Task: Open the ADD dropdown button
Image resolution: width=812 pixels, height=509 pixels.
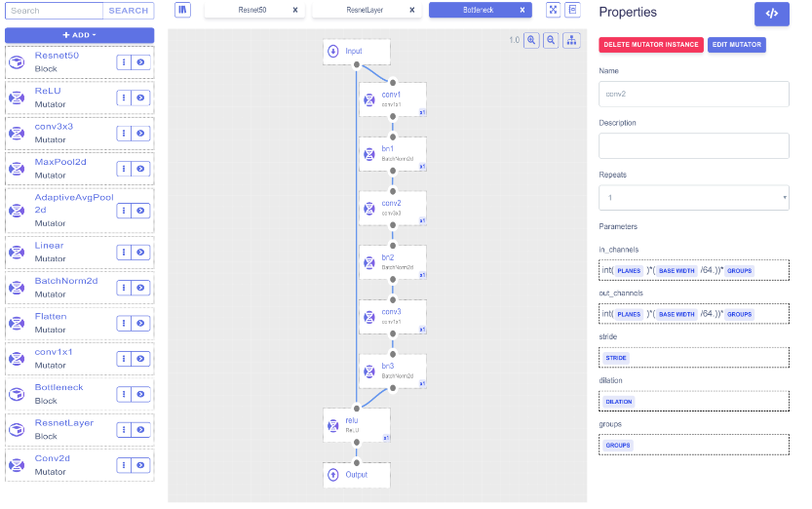Action: pos(79,35)
